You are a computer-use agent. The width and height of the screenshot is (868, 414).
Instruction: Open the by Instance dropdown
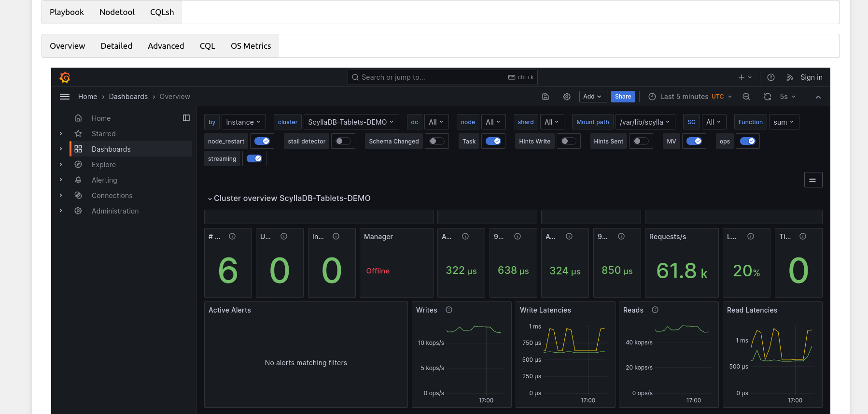tap(243, 122)
